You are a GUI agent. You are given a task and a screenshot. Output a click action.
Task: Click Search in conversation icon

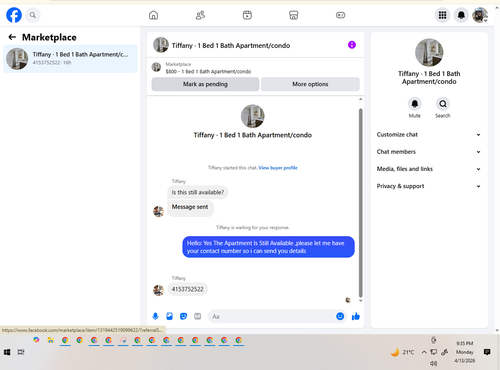(443, 104)
